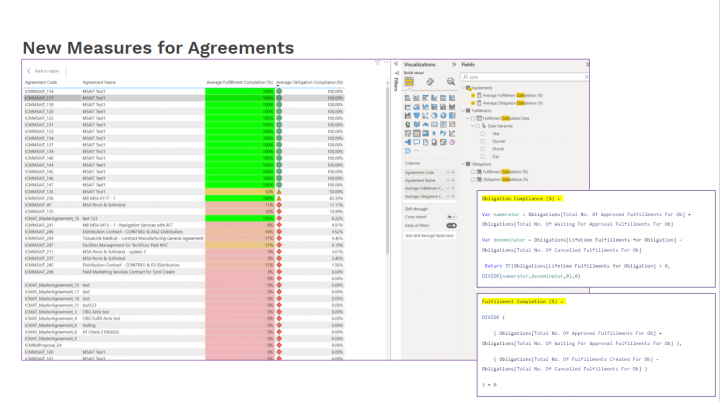Check Obligations Fulfillment Completion (%) measure
The image size is (720, 401).
coord(473,172)
